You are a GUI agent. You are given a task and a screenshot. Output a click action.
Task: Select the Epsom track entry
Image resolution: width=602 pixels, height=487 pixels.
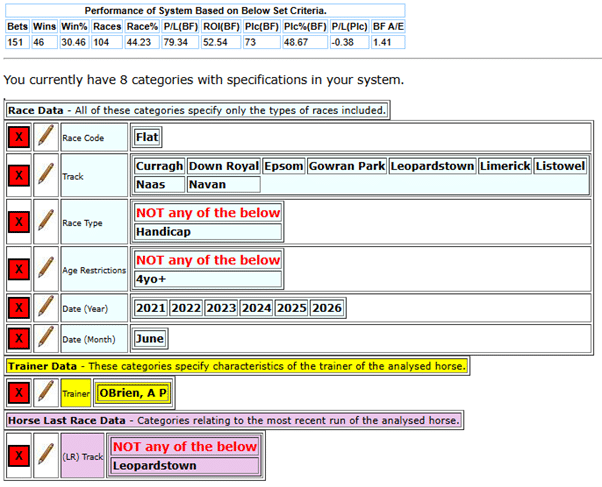point(284,166)
